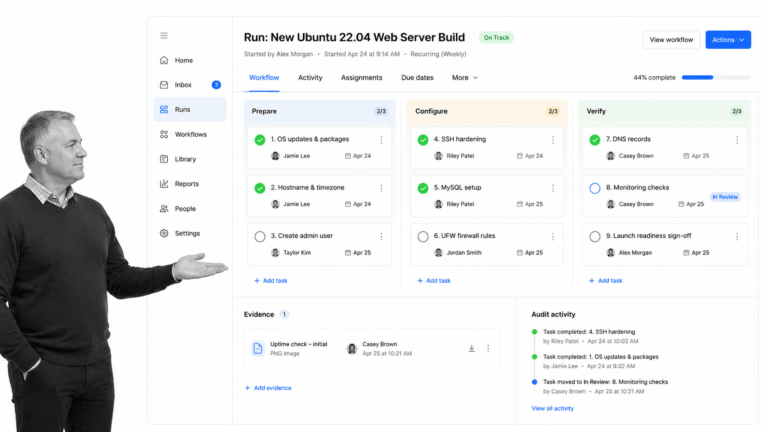The image size is (768, 432).
Task: Open options menu for Hostname & timezone
Action: click(x=381, y=188)
